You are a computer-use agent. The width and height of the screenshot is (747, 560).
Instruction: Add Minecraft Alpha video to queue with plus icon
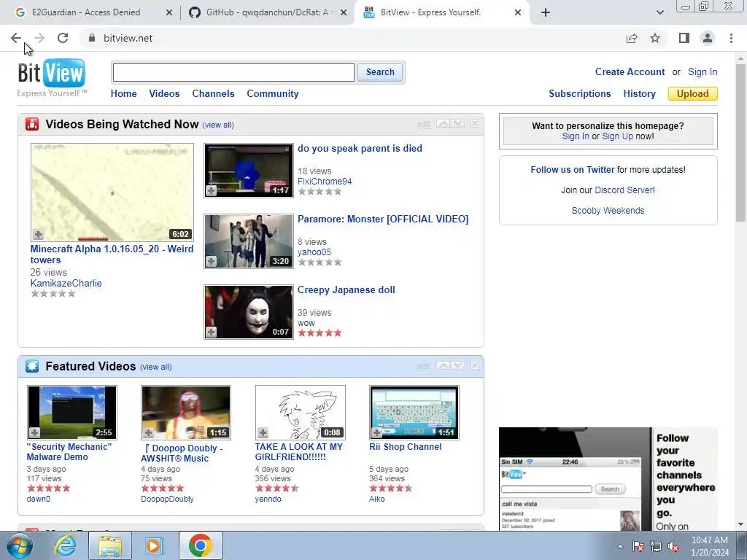39,234
